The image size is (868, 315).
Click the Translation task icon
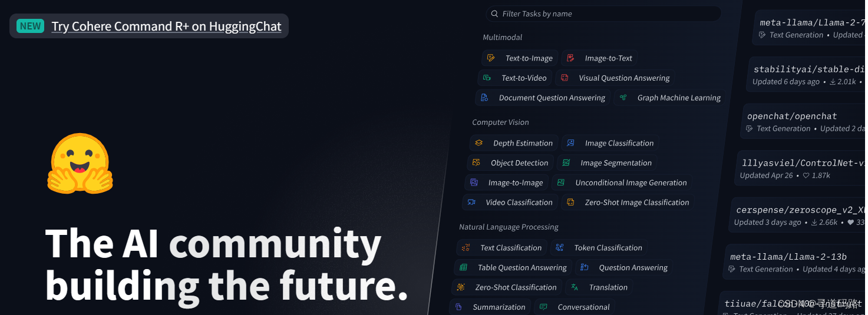click(x=575, y=287)
